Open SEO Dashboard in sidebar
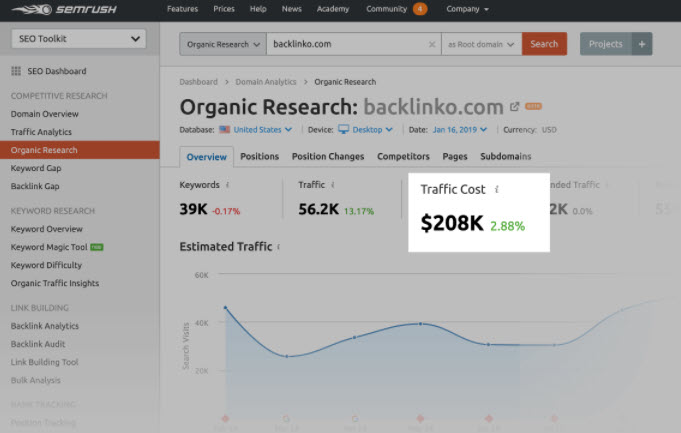Image resolution: width=681 pixels, height=433 pixels. (57, 71)
